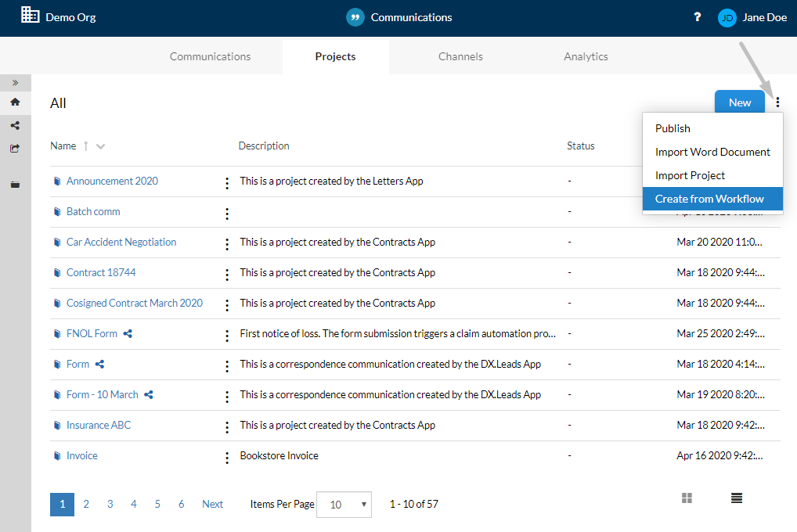Click the export arrow sidebar icon

(15, 149)
